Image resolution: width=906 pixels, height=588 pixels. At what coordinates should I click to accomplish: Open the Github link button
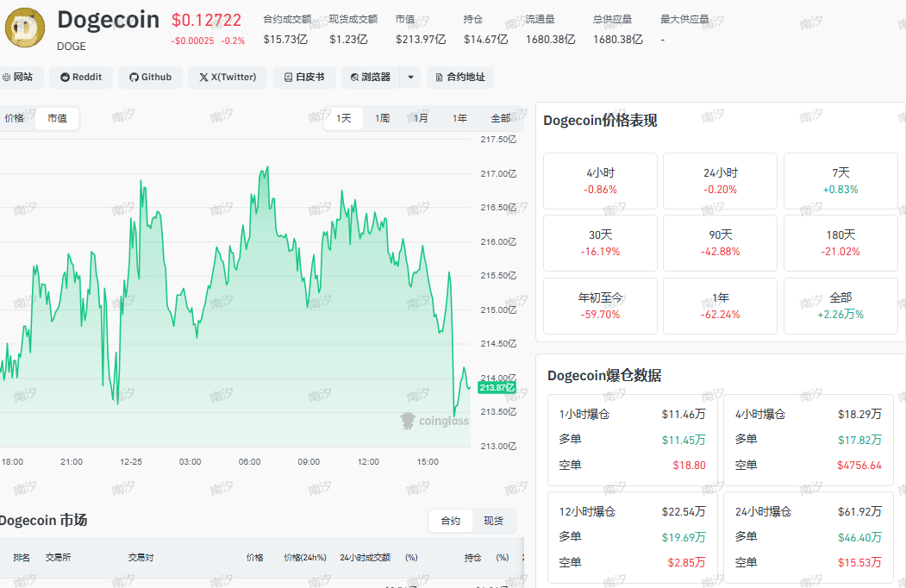tap(150, 77)
